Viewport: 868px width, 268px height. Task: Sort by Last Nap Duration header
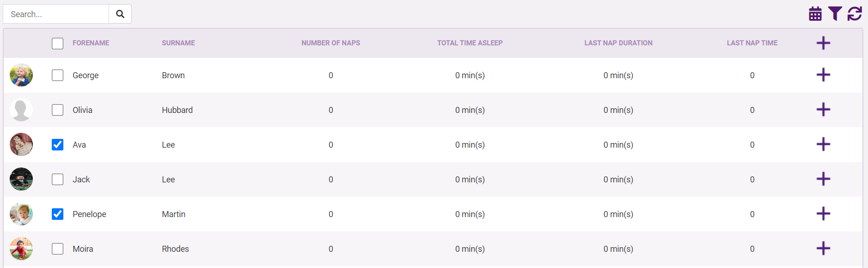coord(618,43)
